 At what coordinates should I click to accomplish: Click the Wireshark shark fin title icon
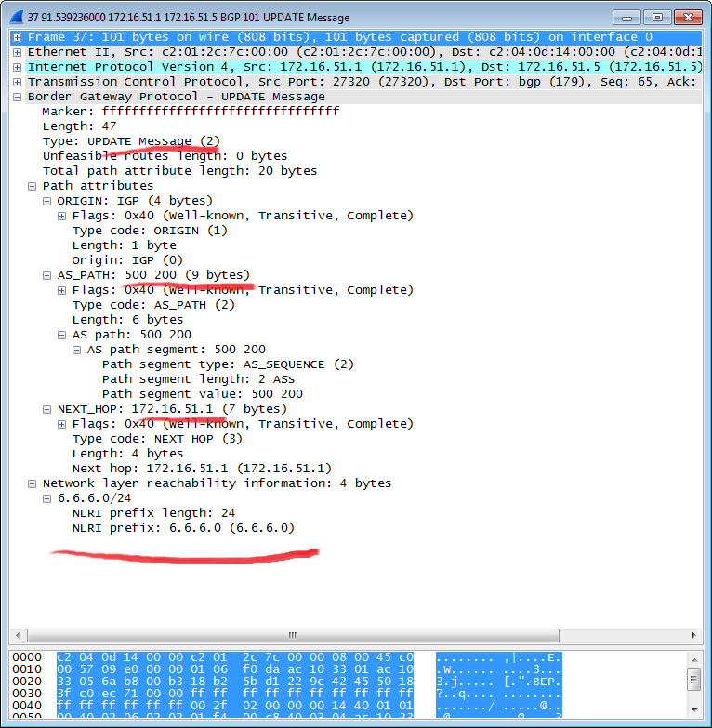point(18,17)
